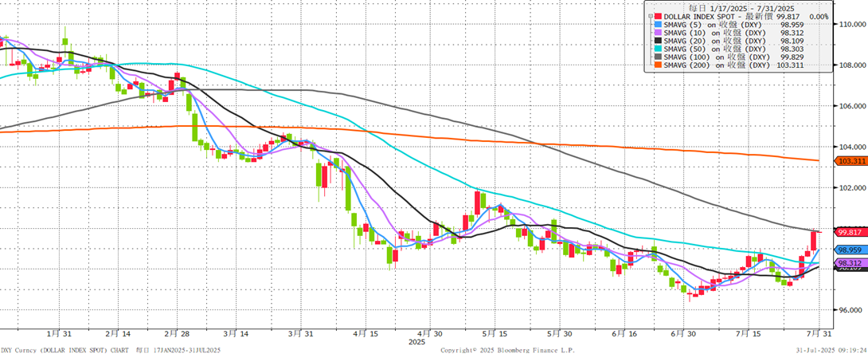
Task: Click the 0.00% change value in legend
Action: [819, 18]
